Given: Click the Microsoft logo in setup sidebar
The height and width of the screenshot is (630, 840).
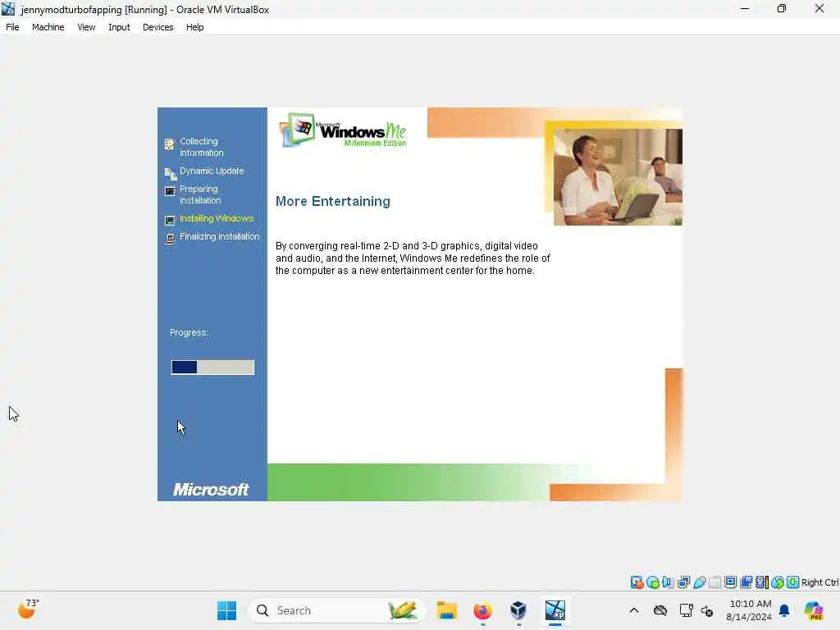Looking at the screenshot, I should (x=211, y=490).
